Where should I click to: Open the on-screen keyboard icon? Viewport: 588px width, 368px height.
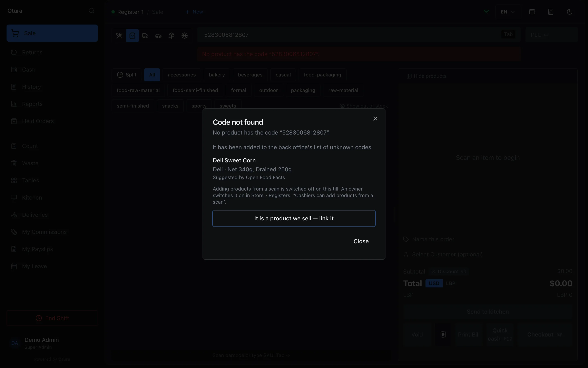tap(532, 12)
